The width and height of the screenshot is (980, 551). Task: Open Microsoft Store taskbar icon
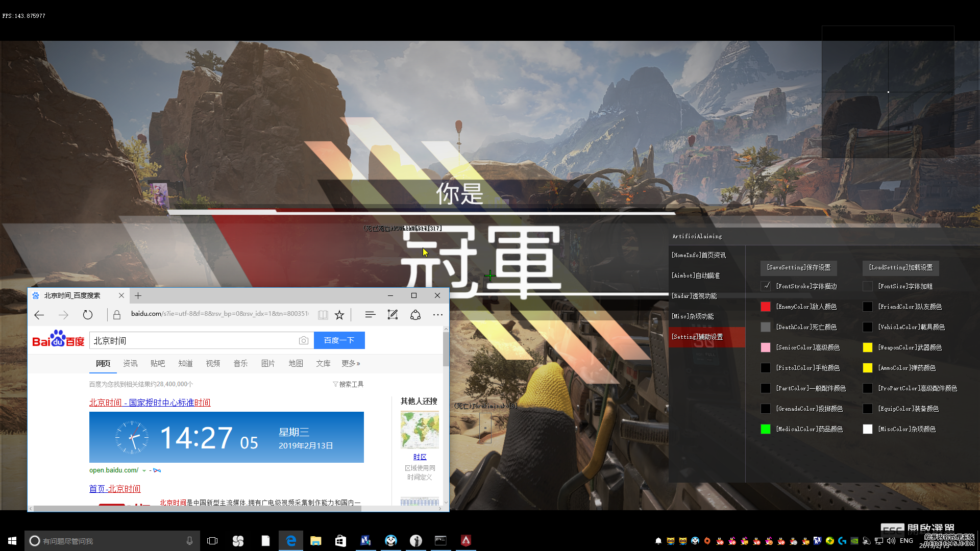click(340, 541)
